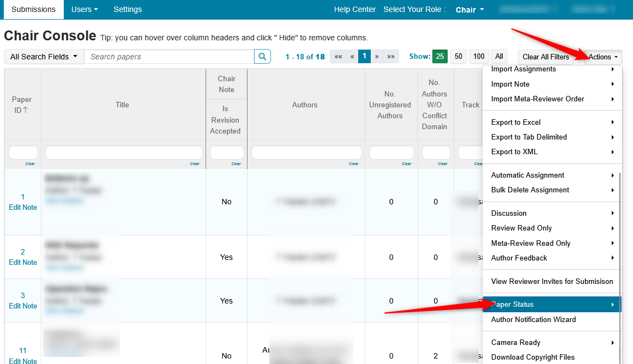Show 25 papers per page

[440, 57]
